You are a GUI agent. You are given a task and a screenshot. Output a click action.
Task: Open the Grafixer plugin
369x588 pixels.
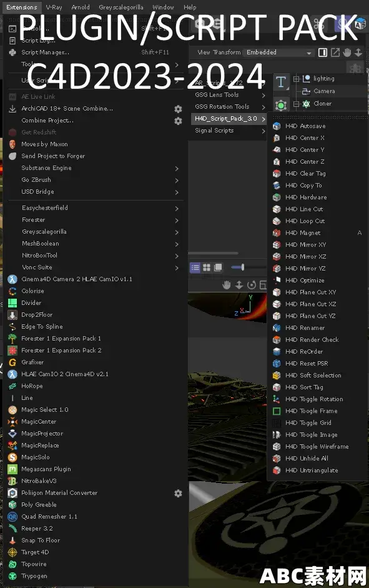[x=32, y=362]
